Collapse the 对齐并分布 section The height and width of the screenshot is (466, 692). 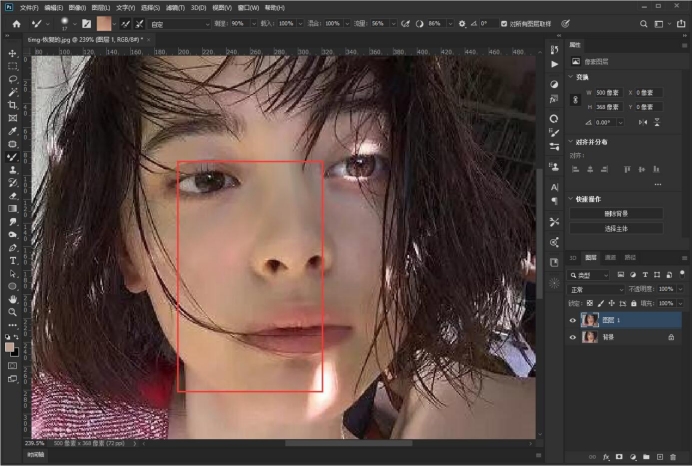click(x=571, y=142)
